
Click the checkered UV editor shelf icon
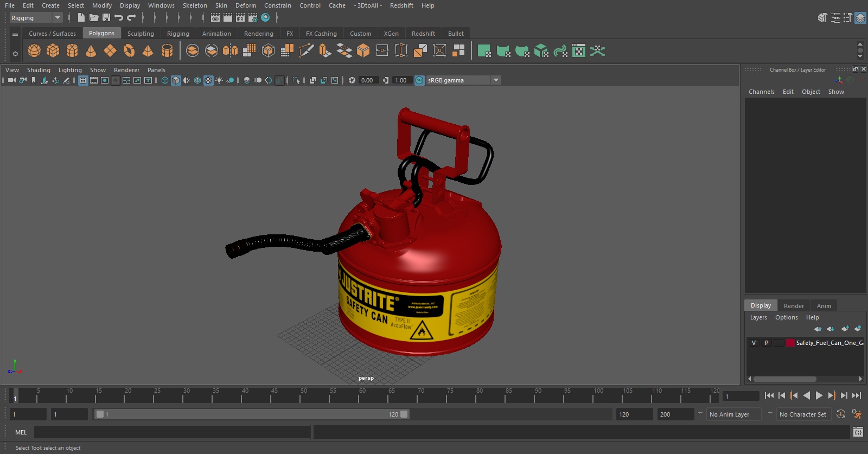click(x=579, y=51)
